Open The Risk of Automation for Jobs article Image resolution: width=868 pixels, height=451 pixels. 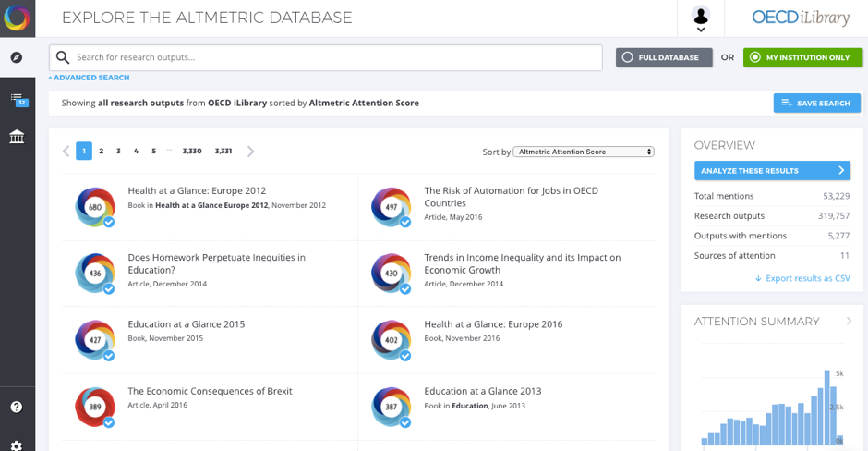click(511, 197)
